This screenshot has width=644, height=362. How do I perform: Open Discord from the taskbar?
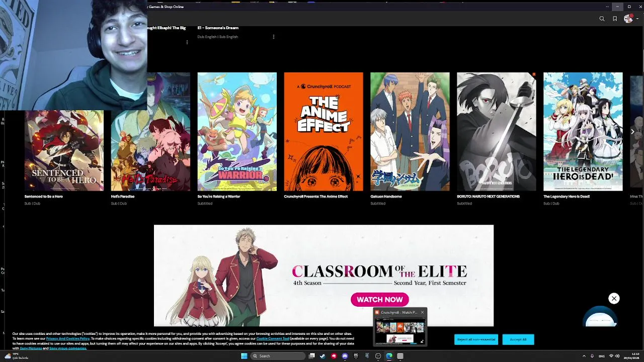click(x=345, y=356)
